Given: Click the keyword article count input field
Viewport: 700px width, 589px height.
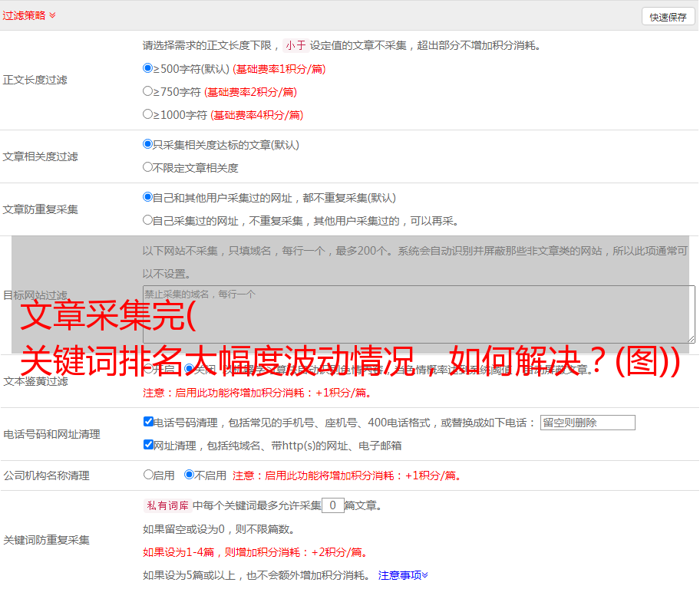Looking at the screenshot, I should point(332,505).
